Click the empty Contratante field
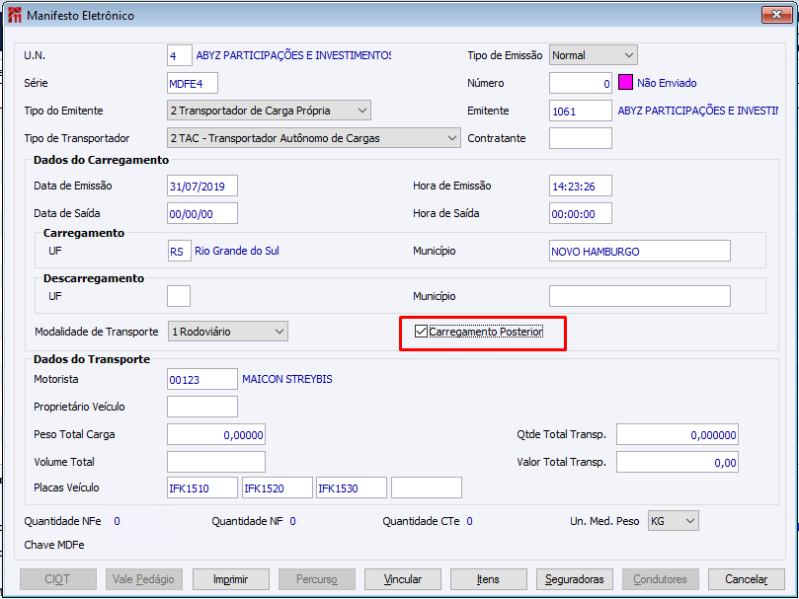 580,138
